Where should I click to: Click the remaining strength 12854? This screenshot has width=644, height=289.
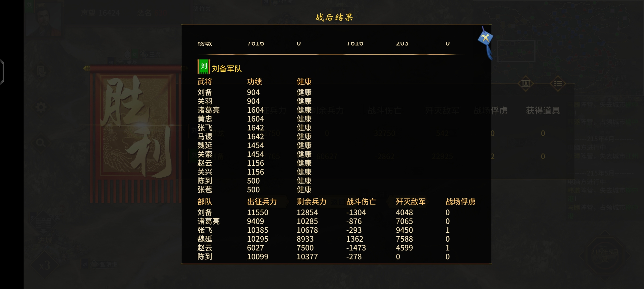pyautogui.click(x=307, y=212)
